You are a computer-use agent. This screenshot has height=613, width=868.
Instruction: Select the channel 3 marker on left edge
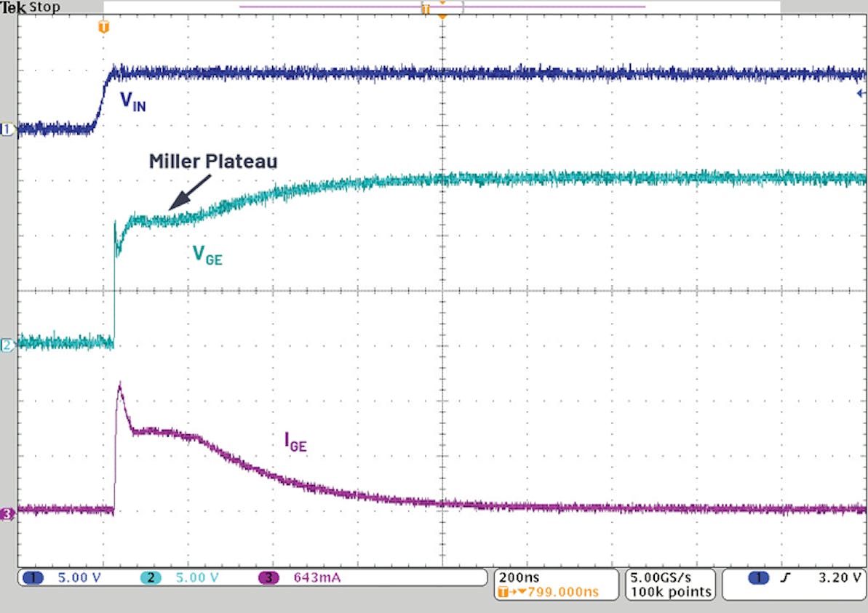[x=7, y=514]
